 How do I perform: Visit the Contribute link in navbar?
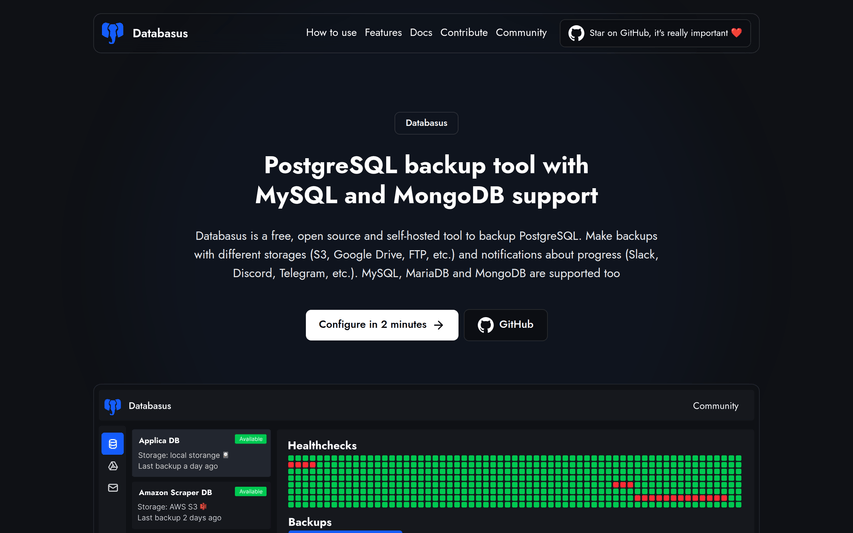pyautogui.click(x=464, y=33)
